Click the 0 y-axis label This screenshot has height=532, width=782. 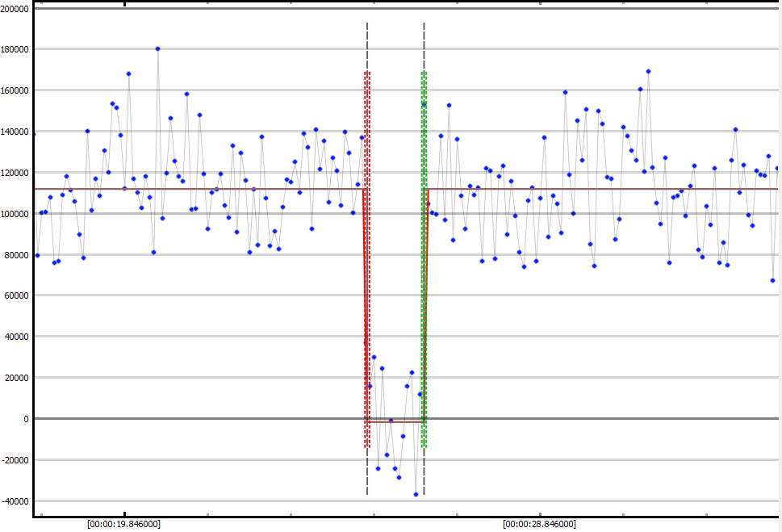click(26, 419)
